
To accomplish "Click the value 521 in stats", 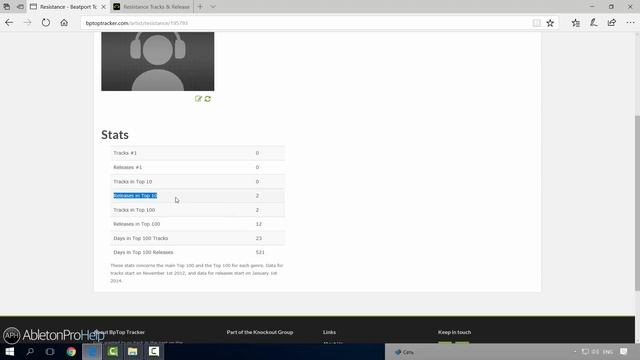I will tap(260, 252).
